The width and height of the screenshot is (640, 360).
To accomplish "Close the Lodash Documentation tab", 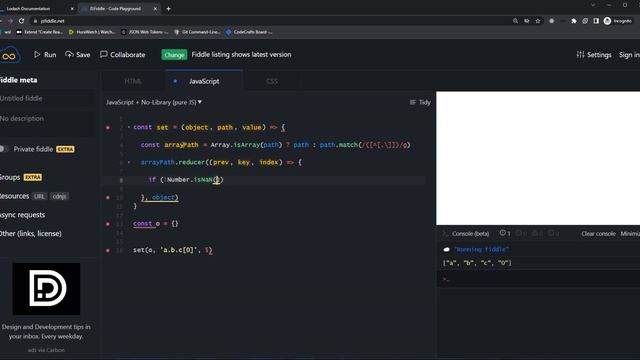I will coord(72,9).
